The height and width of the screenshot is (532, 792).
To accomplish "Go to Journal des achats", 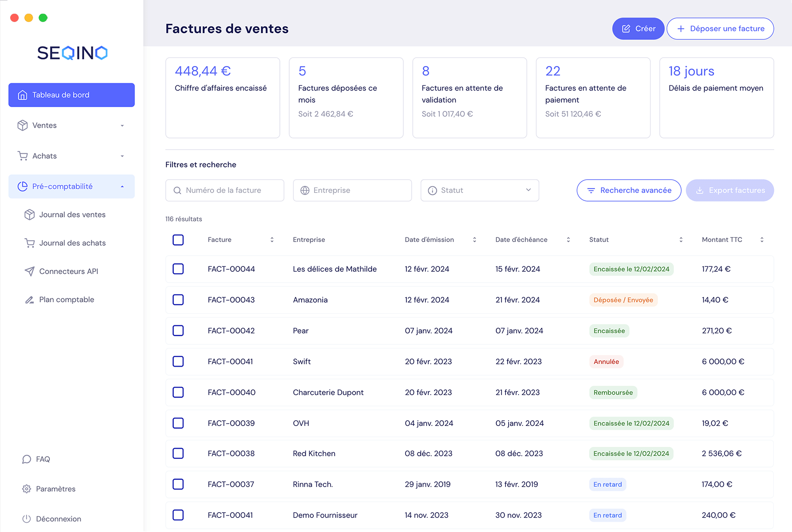I will (x=72, y=243).
